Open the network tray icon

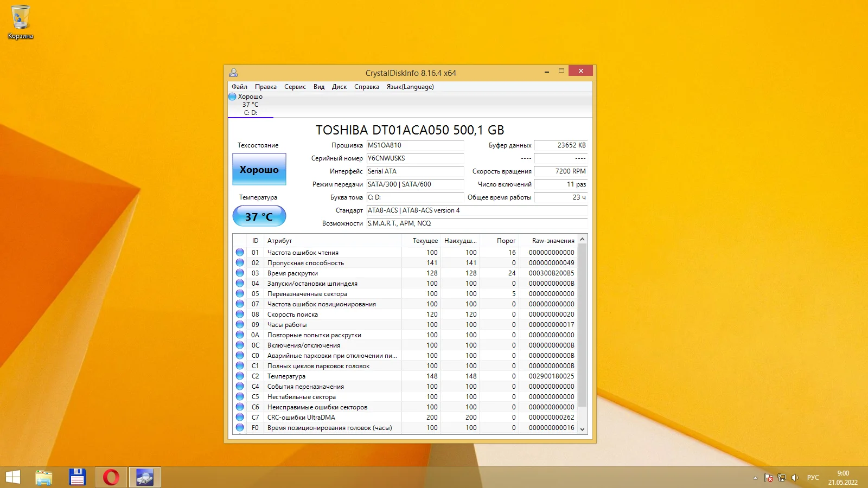782,478
